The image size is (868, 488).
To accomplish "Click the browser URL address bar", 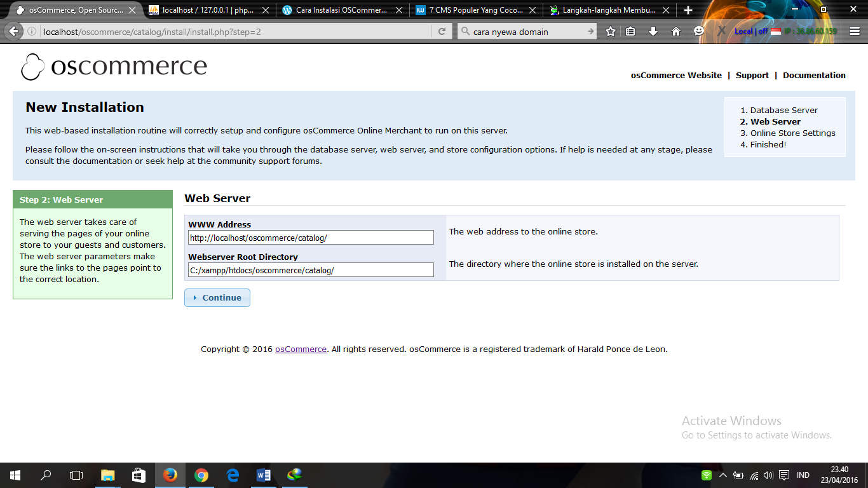I will 238,31.
